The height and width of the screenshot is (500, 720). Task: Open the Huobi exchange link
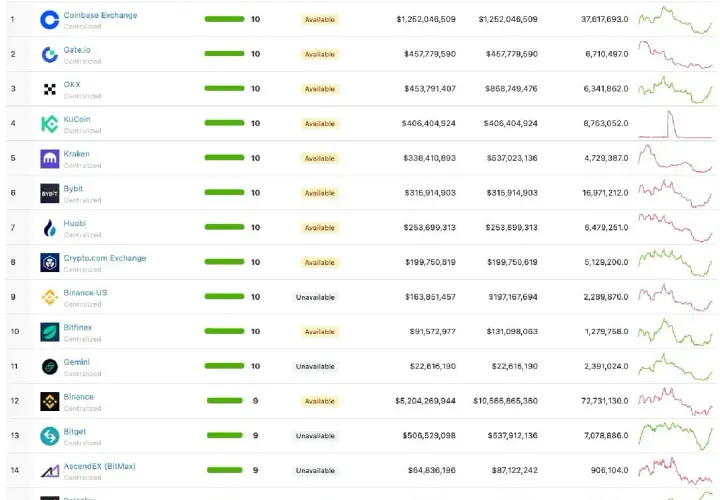coord(75,223)
